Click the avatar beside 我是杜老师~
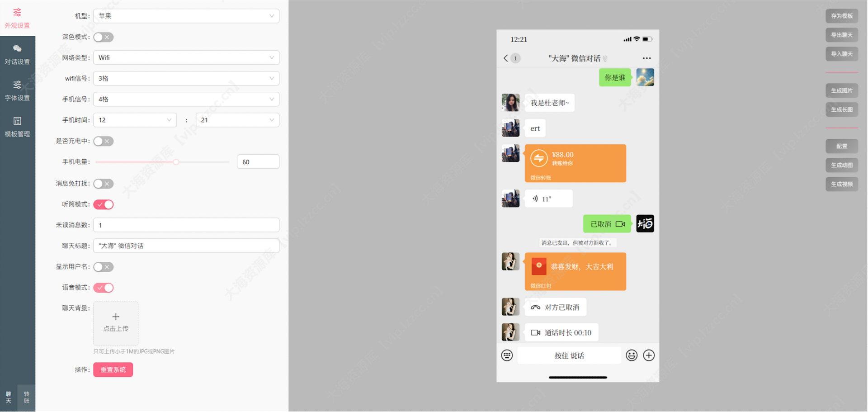The image size is (868, 412). coord(510,103)
